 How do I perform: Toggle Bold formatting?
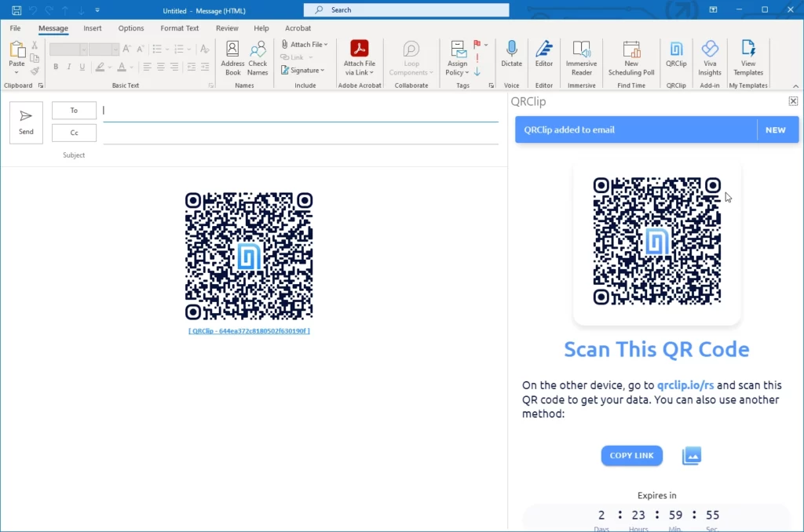(x=56, y=67)
